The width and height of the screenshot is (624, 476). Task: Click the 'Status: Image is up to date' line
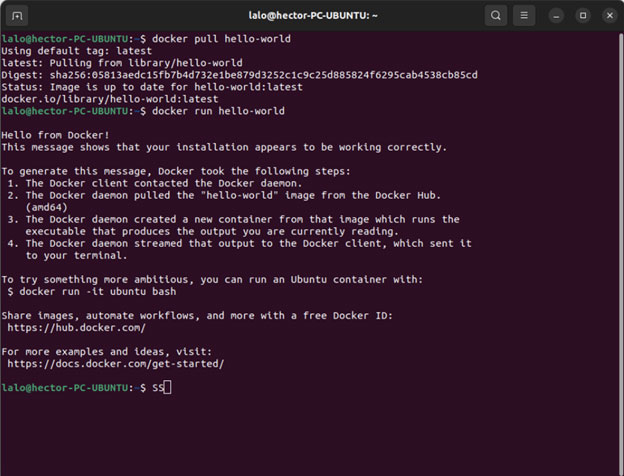coord(152,87)
